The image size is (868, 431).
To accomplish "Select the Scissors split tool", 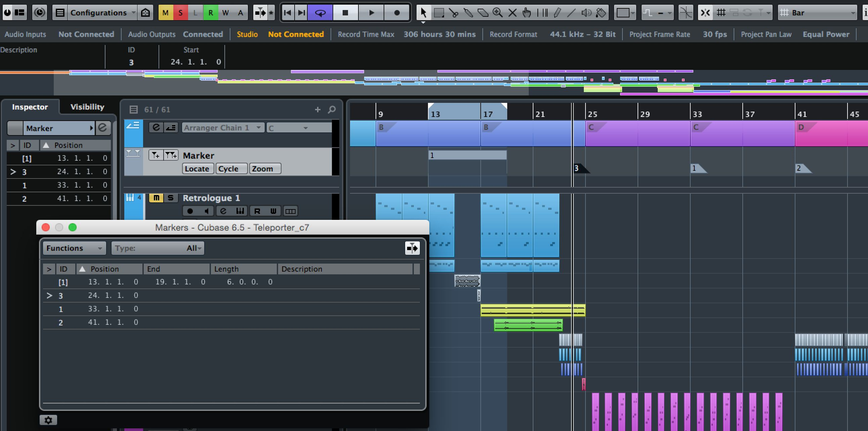I will click(x=454, y=13).
